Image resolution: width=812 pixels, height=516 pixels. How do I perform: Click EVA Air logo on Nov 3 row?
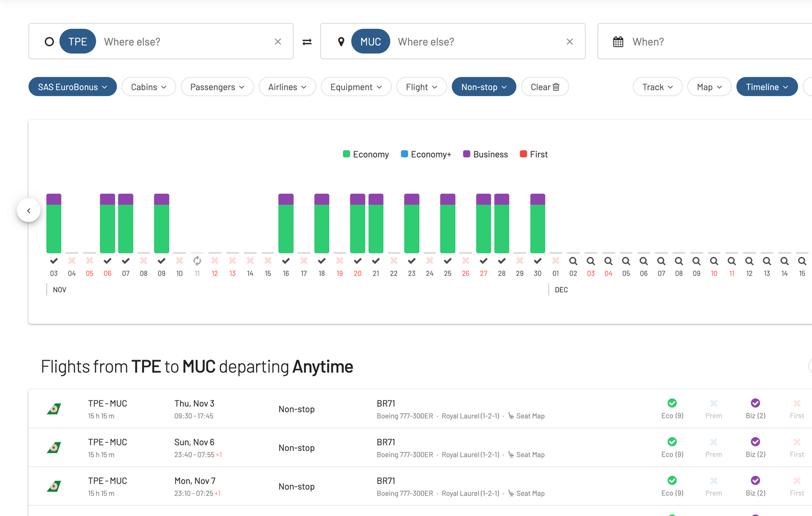click(x=54, y=409)
